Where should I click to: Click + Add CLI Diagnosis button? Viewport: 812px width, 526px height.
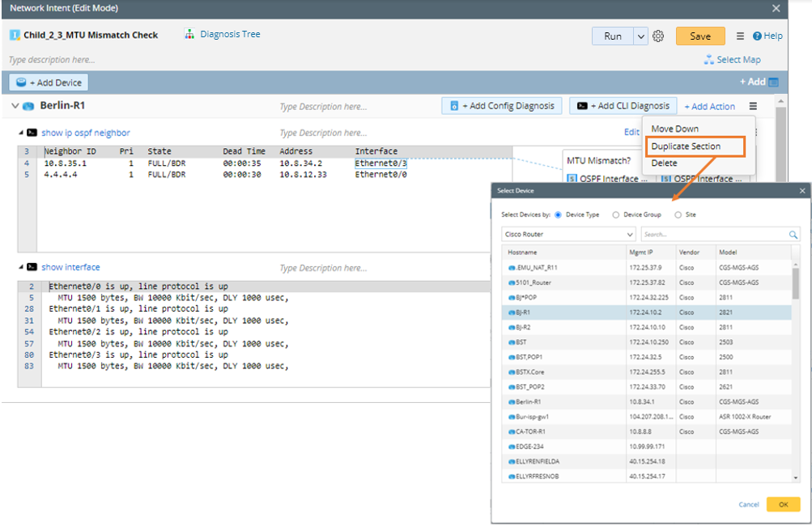pyautogui.click(x=623, y=106)
